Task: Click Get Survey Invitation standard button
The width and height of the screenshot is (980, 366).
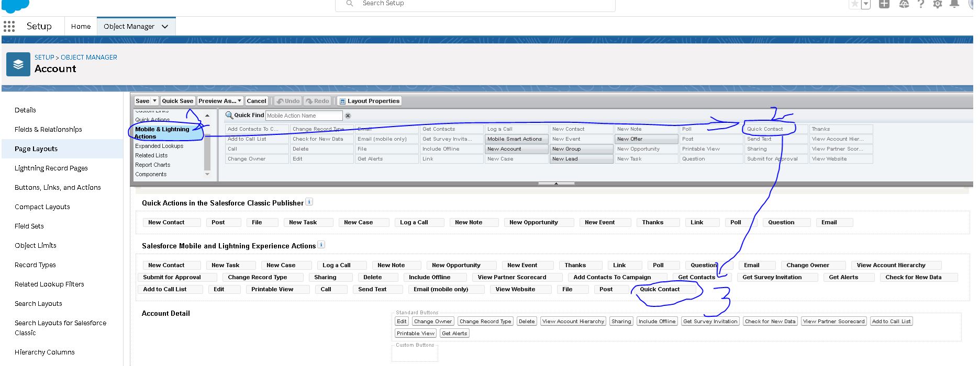Action: click(x=710, y=322)
